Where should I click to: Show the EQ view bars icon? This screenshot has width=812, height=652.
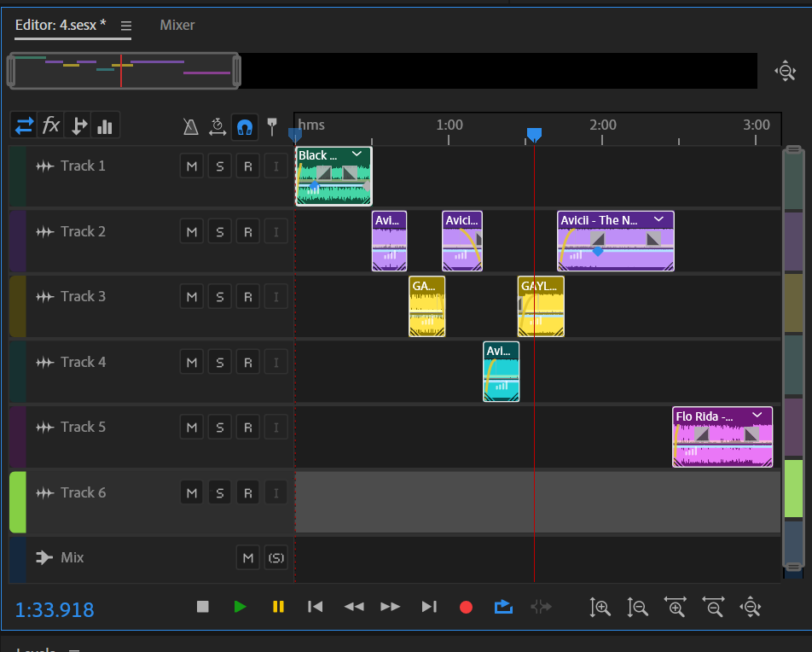[x=105, y=125]
